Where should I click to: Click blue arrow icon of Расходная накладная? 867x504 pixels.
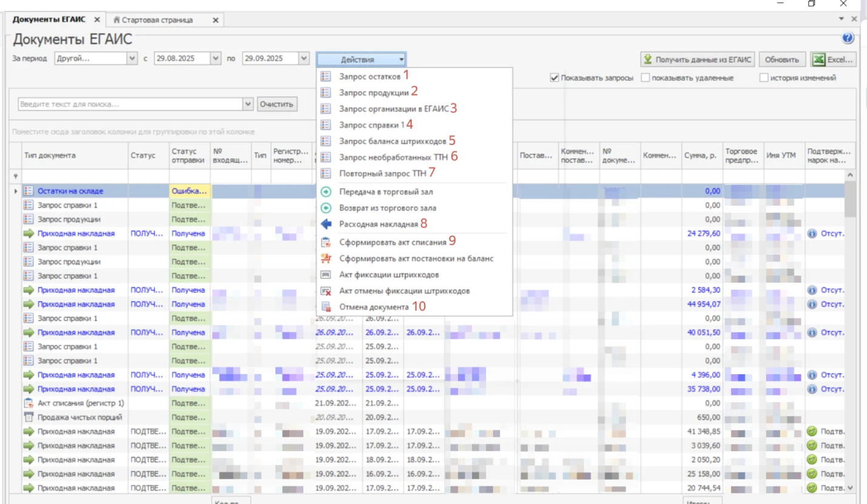tap(326, 224)
